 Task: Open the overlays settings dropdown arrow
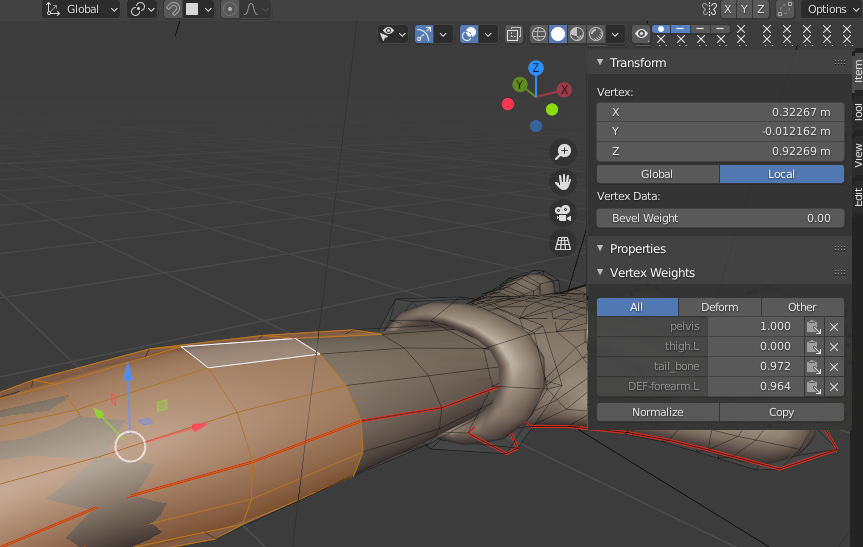488,34
